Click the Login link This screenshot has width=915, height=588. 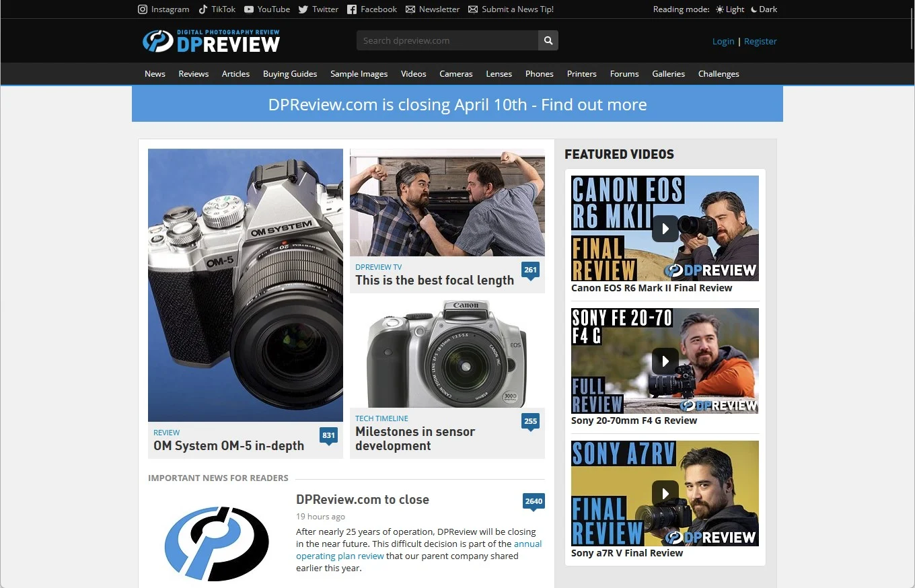pyautogui.click(x=723, y=41)
